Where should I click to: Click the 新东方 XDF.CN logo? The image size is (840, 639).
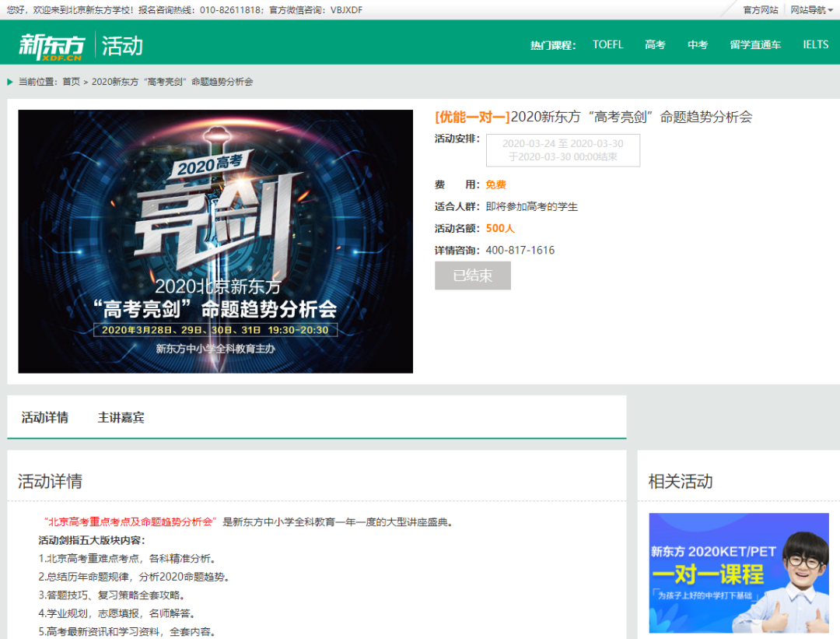51,45
